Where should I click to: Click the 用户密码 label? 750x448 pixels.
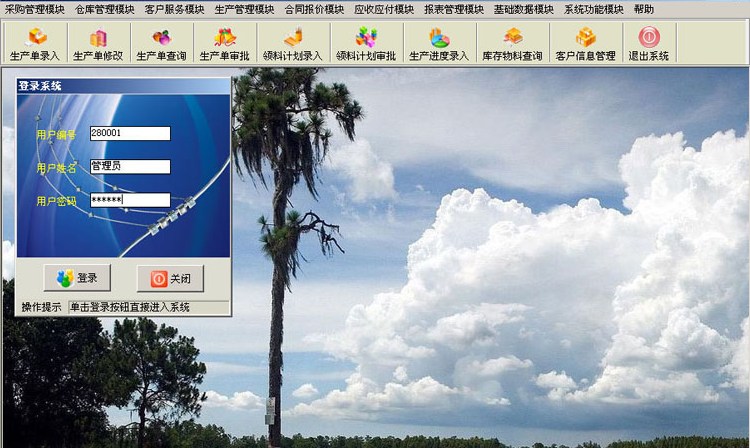(56, 201)
